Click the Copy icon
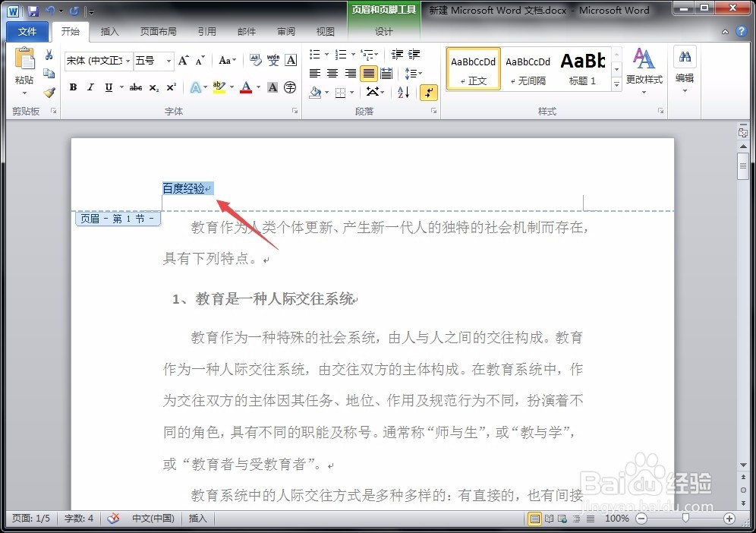 49,74
